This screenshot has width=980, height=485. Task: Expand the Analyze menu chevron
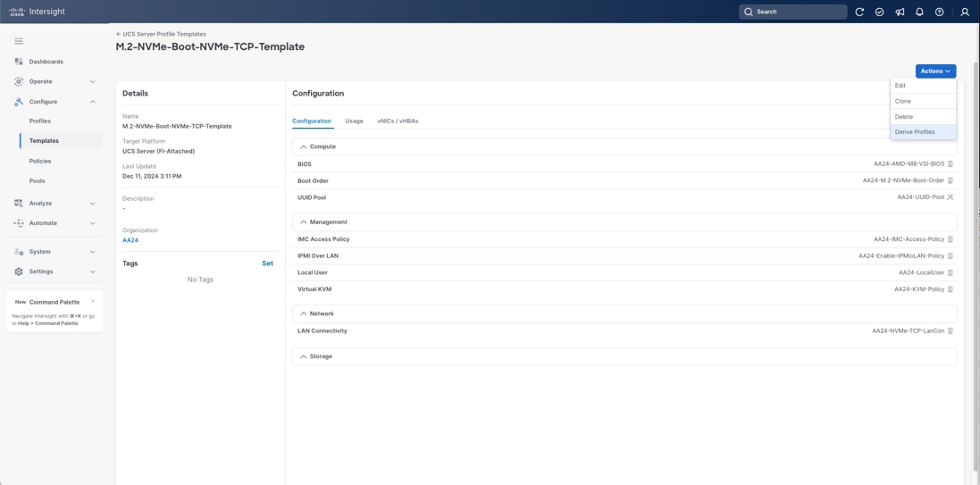pos(93,203)
